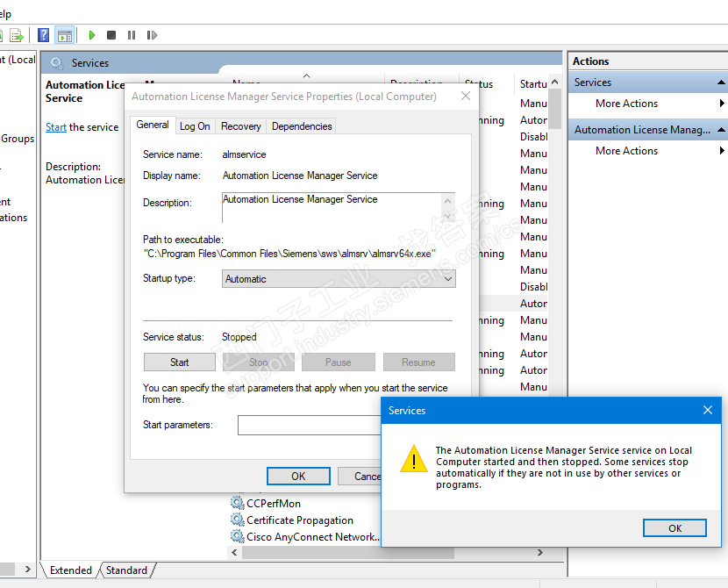
Task: Click the services list vertical scrollbar up arrow
Action: [x=555, y=82]
